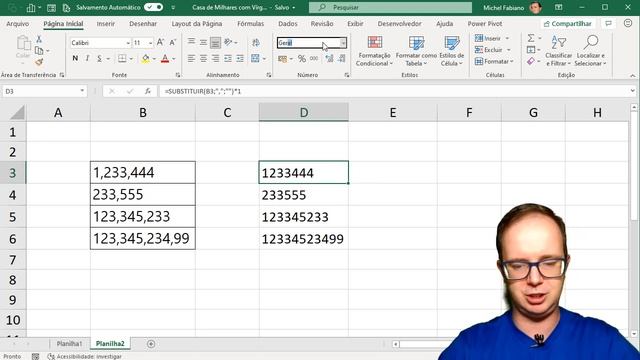Click the increase indent icon

[x=240, y=59]
